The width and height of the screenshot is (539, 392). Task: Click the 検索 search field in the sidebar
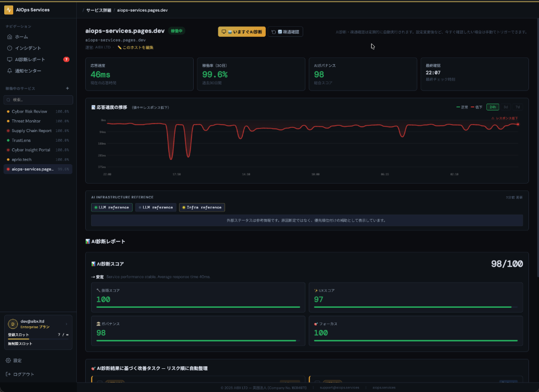[x=38, y=99]
